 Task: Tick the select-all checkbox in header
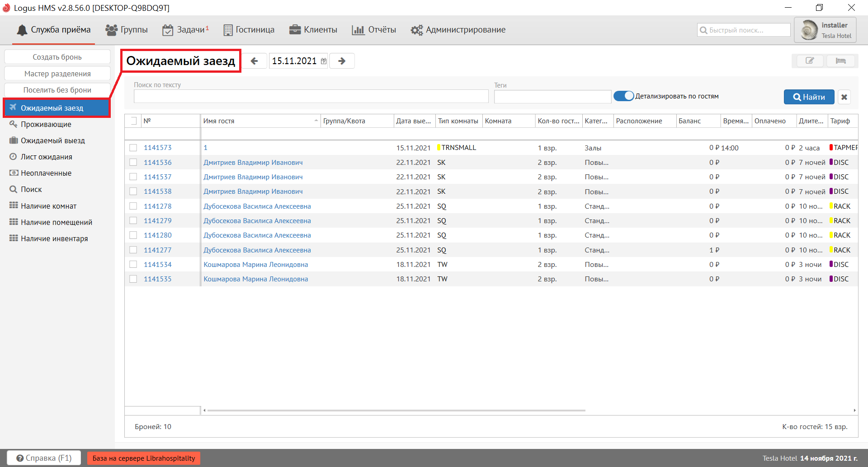coord(133,121)
